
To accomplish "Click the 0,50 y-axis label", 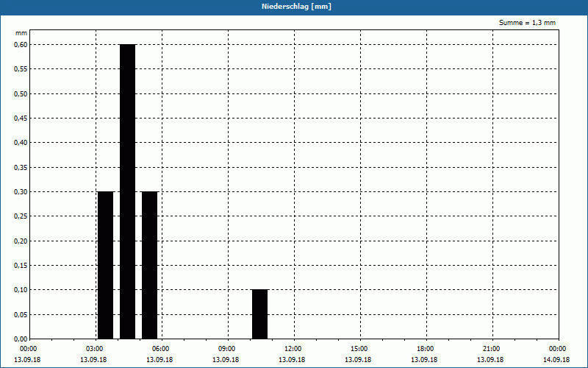I will coord(21,94).
